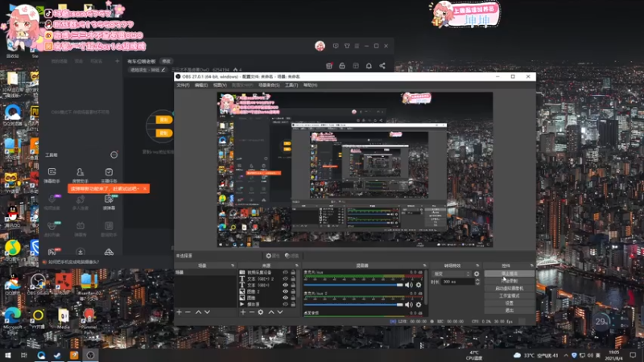This screenshot has height=362, width=644.
Task: Open 读弹幕 tool in streaming app toolbox
Action: 109,202
